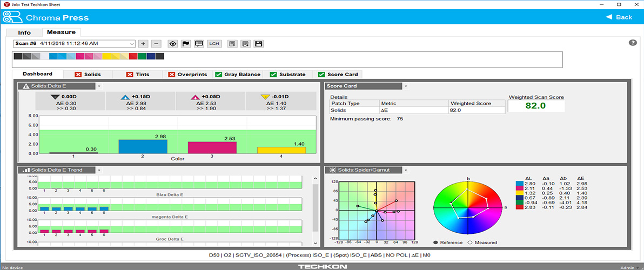Expand the Solids:Spider/Gamut dropdown arrow
The width and height of the screenshot is (644, 270).
406,170
